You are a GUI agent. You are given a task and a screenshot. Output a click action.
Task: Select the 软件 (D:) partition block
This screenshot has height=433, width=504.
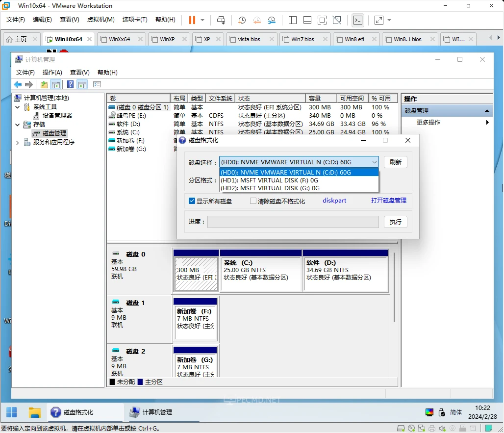coord(346,271)
